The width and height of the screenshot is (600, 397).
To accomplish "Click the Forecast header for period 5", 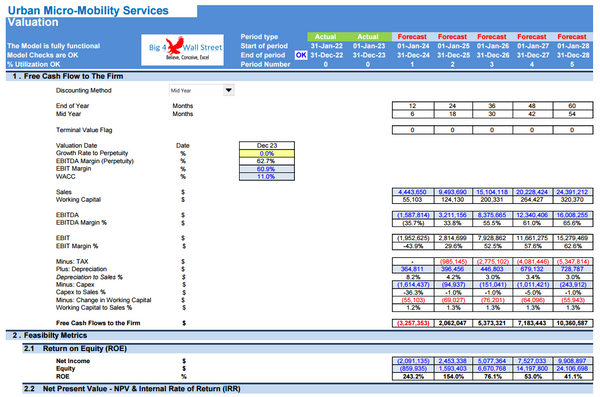I will coord(572,37).
